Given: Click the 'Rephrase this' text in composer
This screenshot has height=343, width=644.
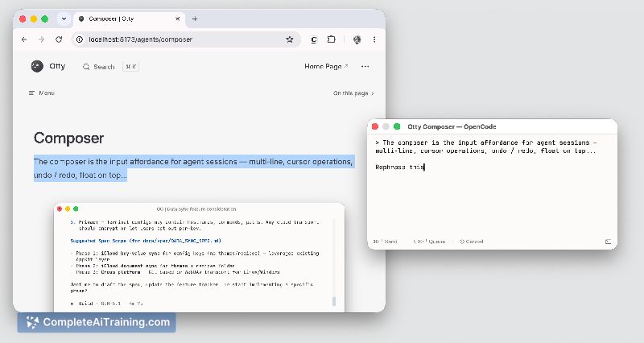Looking at the screenshot, I should tap(399, 167).
